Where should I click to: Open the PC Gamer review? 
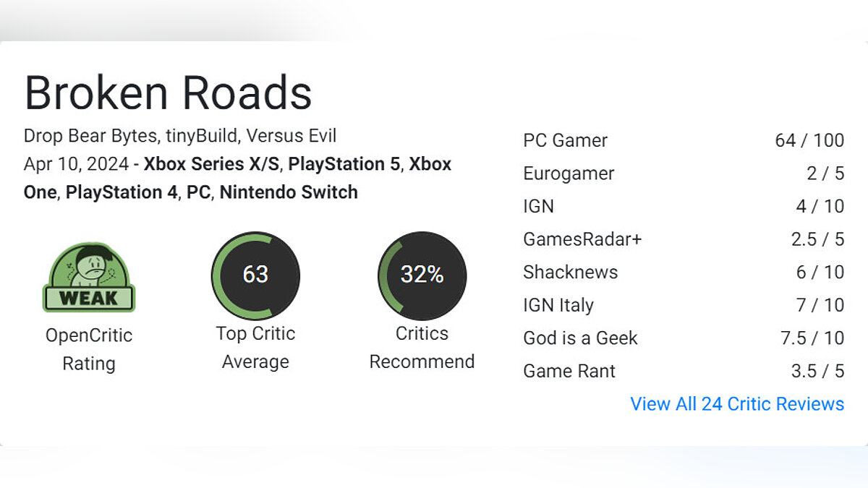tap(565, 140)
